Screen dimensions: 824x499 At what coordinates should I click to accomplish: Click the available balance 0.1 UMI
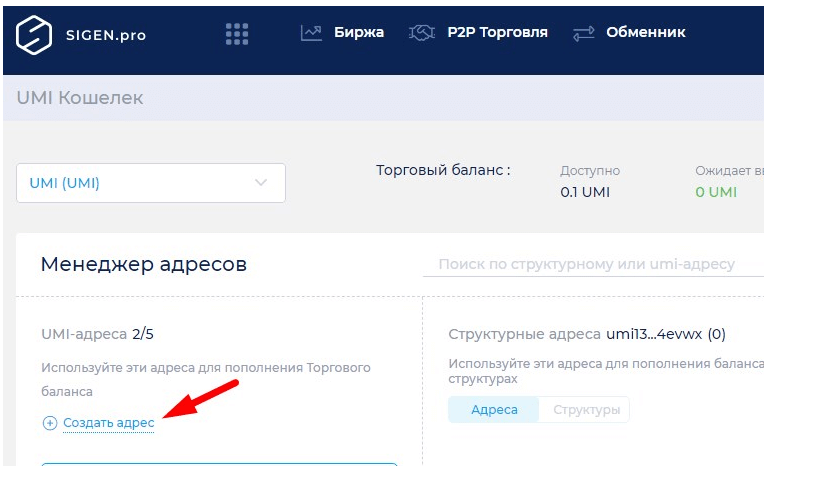coord(585,191)
